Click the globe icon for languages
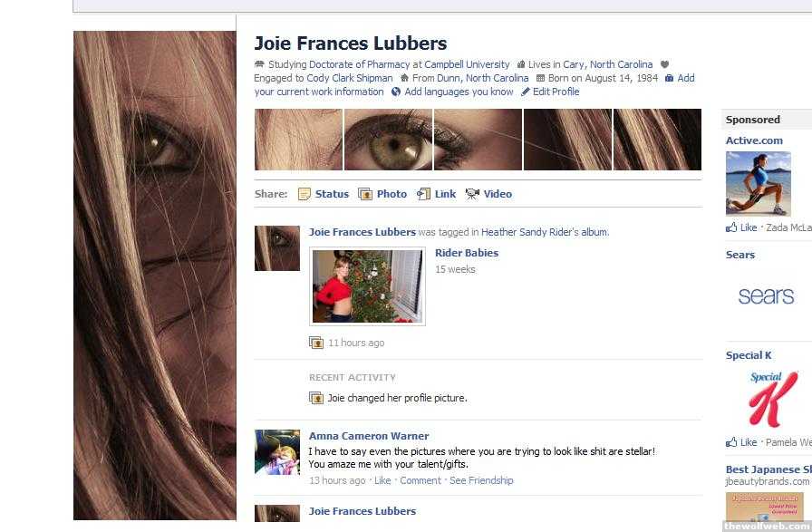The width and height of the screenshot is (812, 532). (396, 92)
